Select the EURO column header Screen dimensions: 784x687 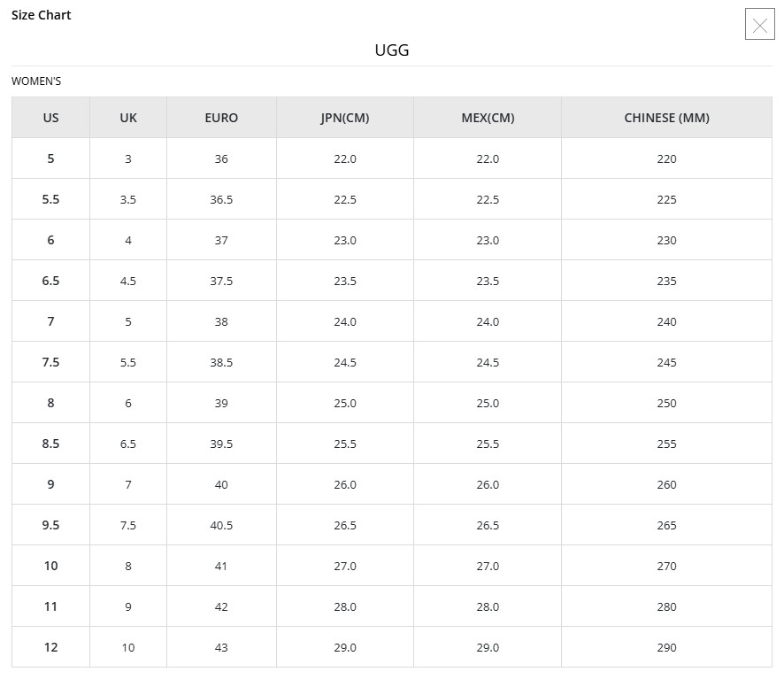tap(221, 118)
